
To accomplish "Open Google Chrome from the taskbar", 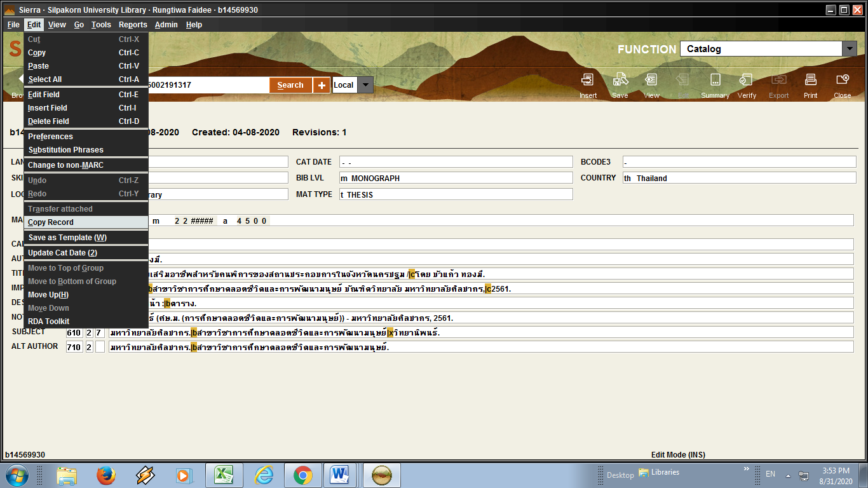I will tap(302, 475).
